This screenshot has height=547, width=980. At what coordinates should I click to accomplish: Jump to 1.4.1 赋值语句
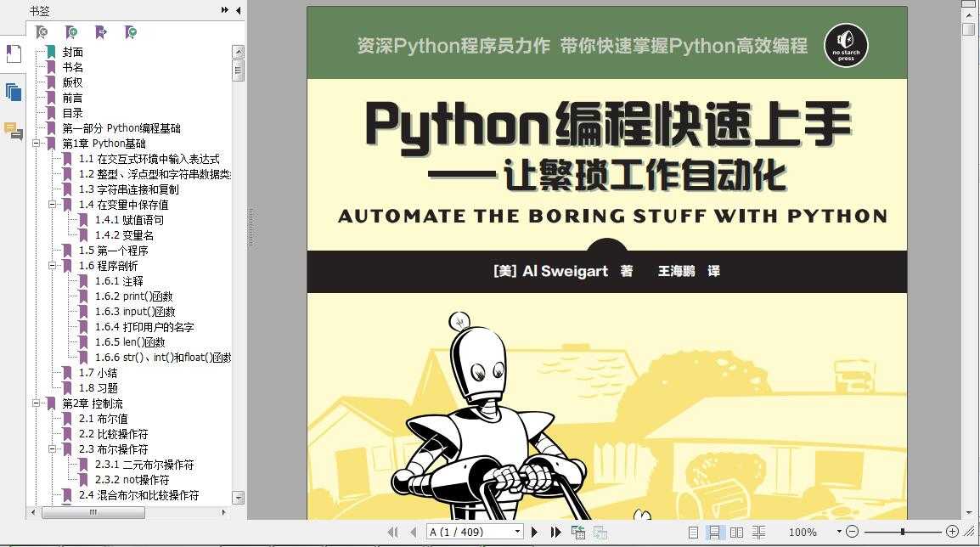click(x=129, y=220)
